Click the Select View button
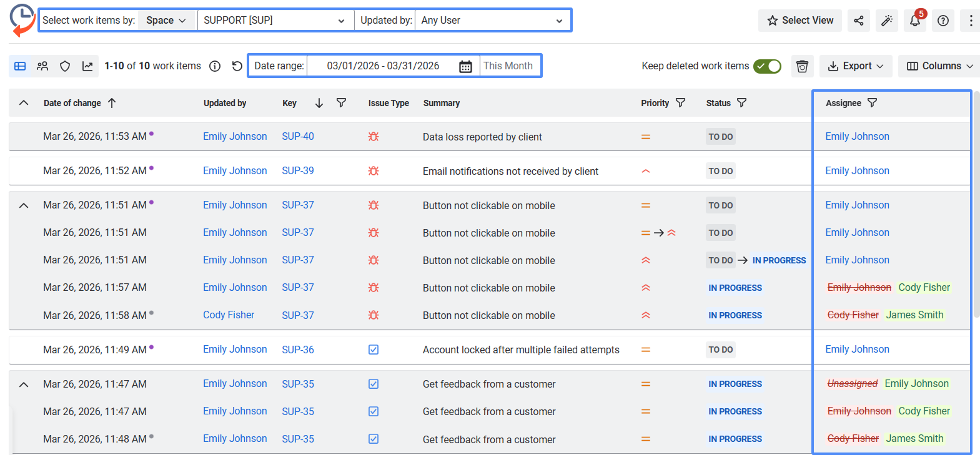 (x=800, y=21)
